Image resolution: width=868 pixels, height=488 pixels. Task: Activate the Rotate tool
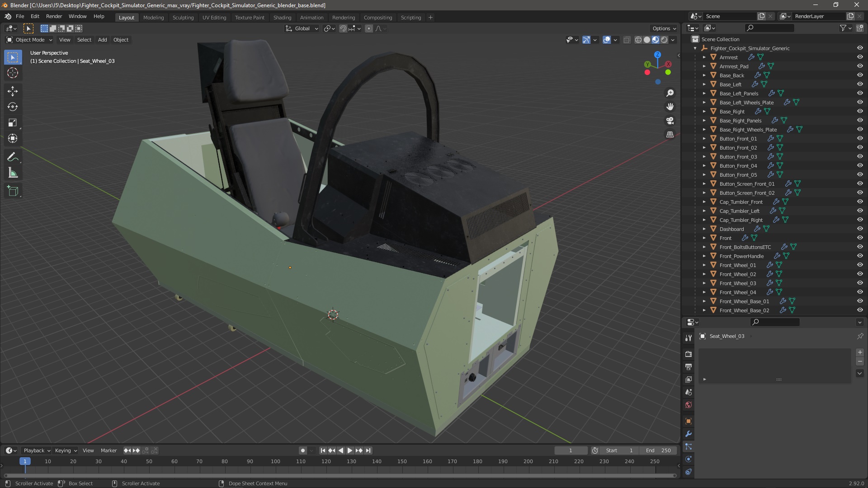coord(13,107)
